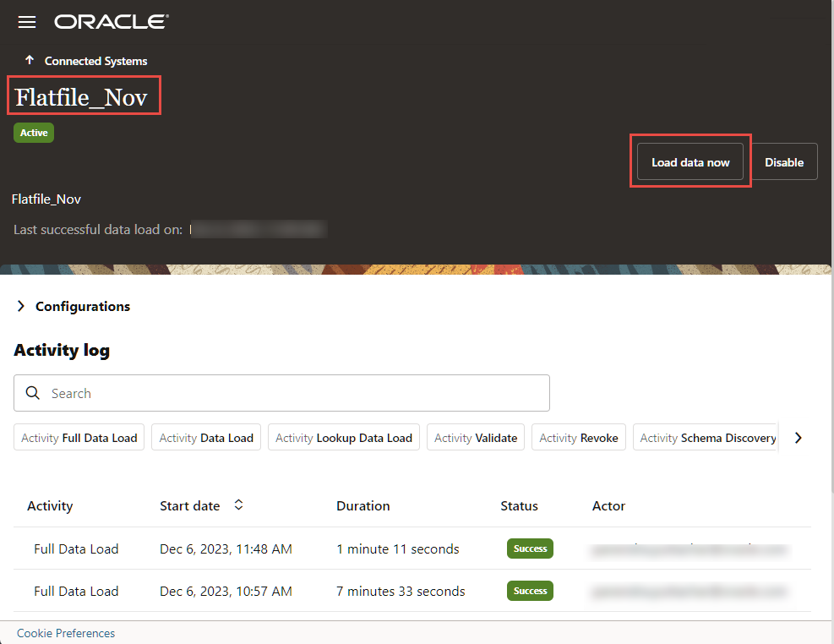Click Success badge for 11:48 AM load
The image size is (834, 644).
coord(530,548)
